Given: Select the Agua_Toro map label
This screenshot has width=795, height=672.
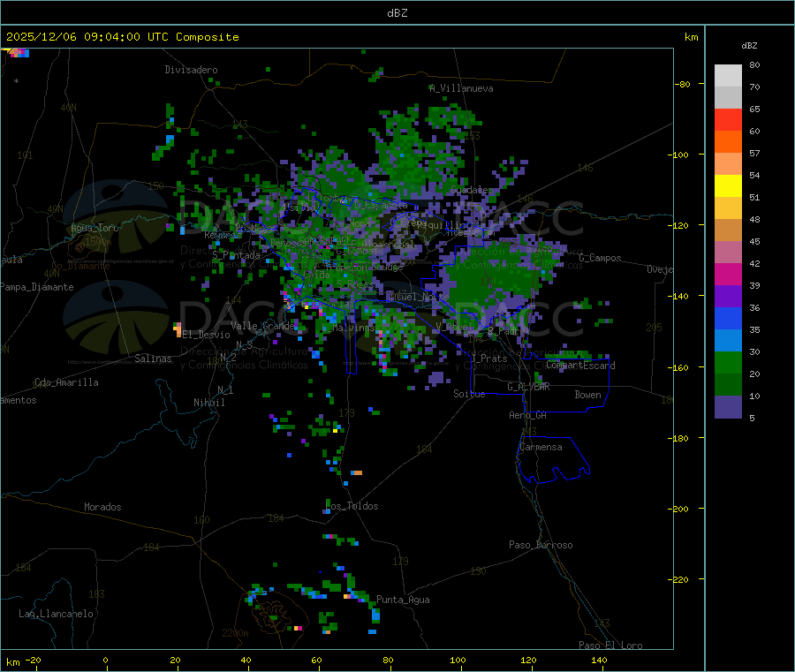Looking at the screenshot, I should point(95,228).
